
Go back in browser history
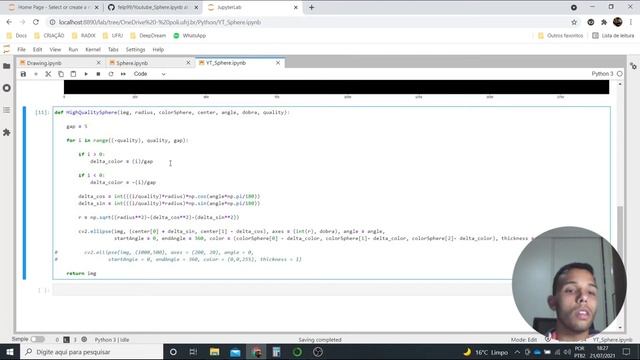pos(9,22)
